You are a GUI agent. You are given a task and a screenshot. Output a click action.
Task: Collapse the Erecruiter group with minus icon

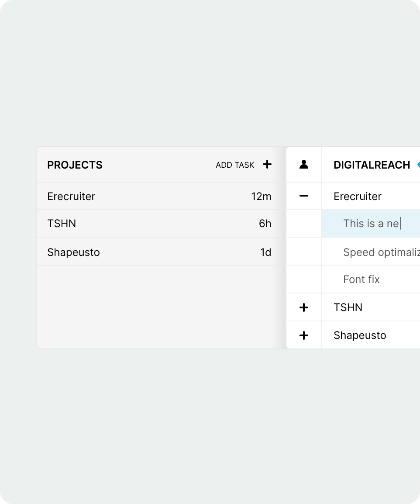304,196
